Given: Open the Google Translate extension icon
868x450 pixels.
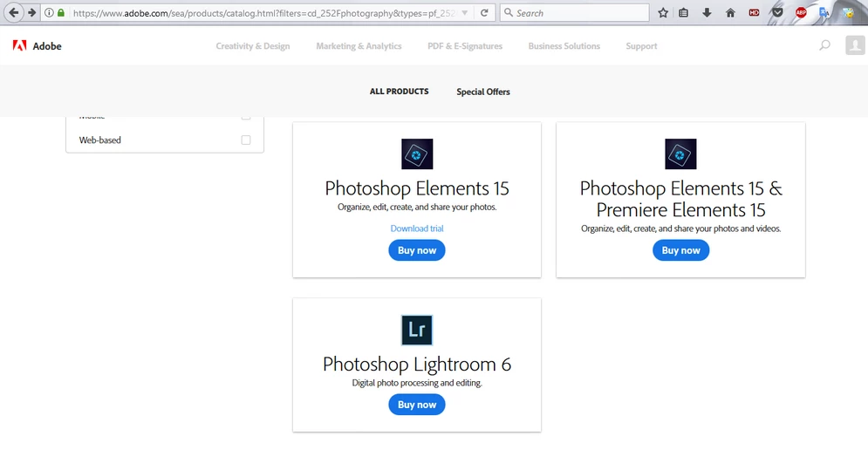Looking at the screenshot, I should [x=824, y=13].
